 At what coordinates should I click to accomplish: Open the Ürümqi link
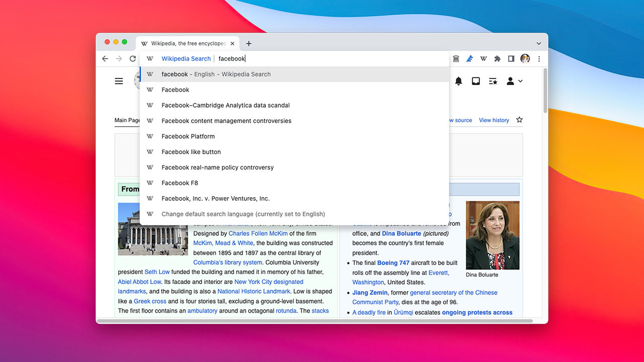click(403, 312)
